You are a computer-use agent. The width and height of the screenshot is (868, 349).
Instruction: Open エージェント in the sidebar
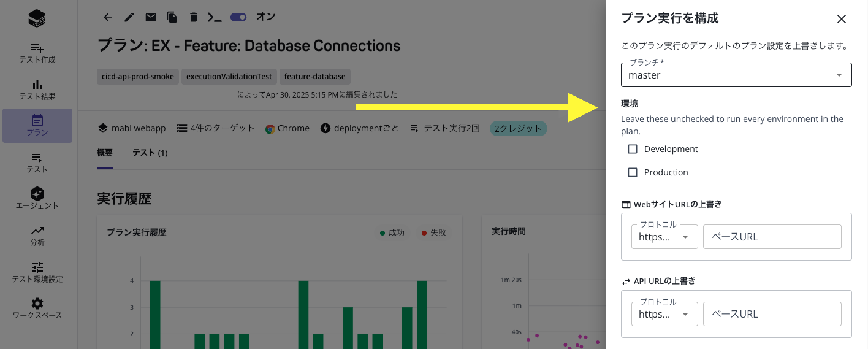click(x=37, y=199)
